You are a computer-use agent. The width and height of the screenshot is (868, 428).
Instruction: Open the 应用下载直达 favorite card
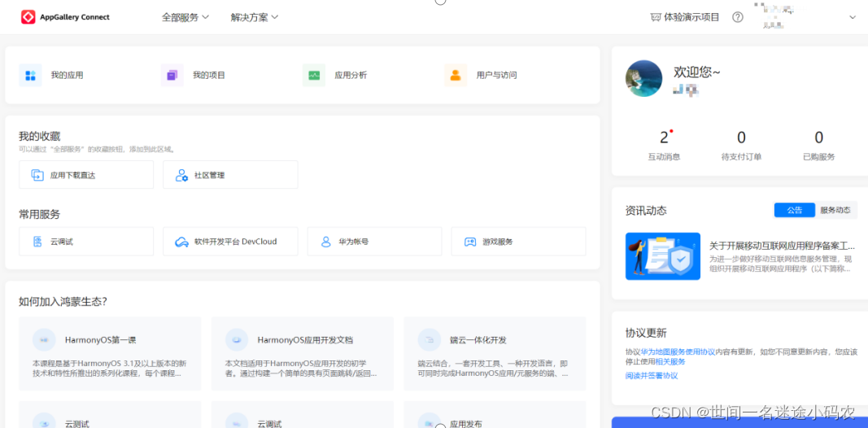click(86, 175)
